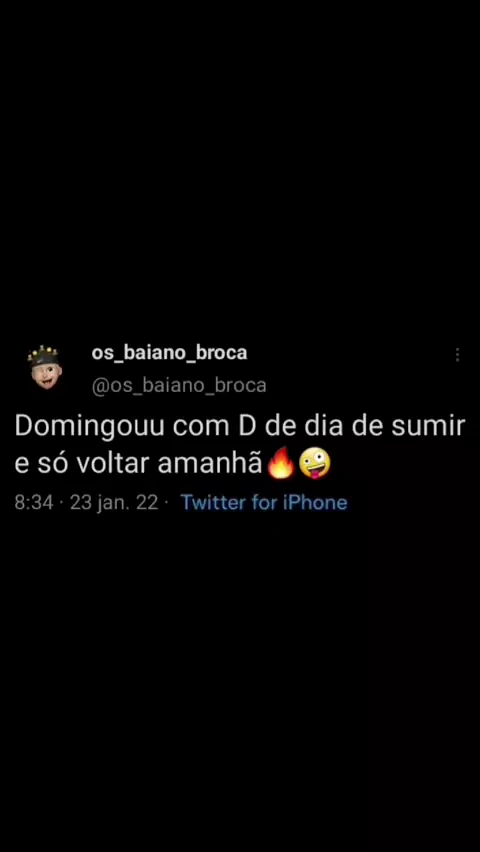
Task: Click the word Twitter in the source label
Action: (x=214, y=502)
